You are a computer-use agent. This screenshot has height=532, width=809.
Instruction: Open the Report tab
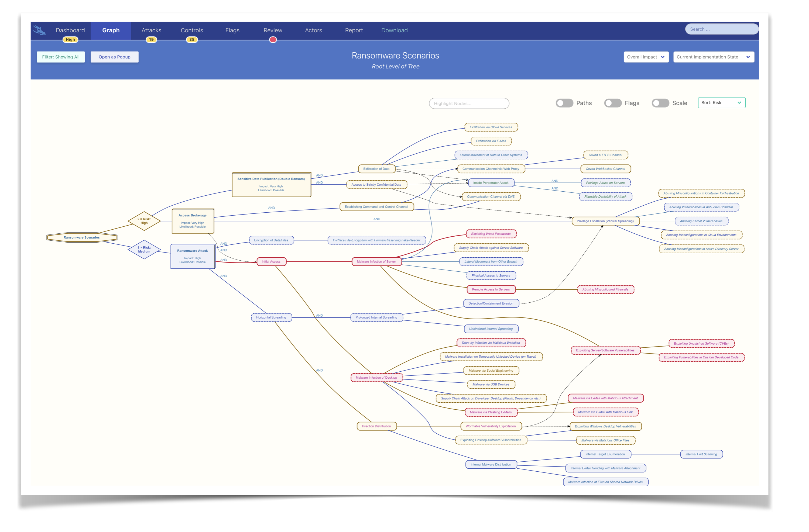point(354,30)
